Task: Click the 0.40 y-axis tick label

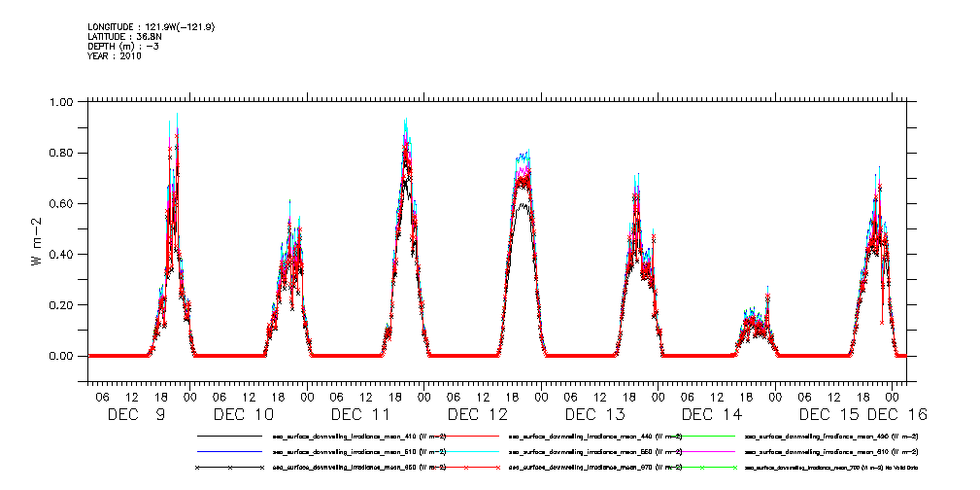Action: pos(62,254)
